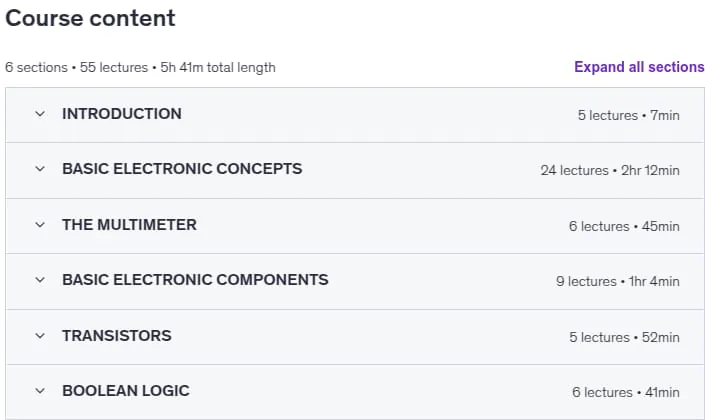Click the '5 lectures • 52min' label
The image size is (705, 420).
(625, 337)
